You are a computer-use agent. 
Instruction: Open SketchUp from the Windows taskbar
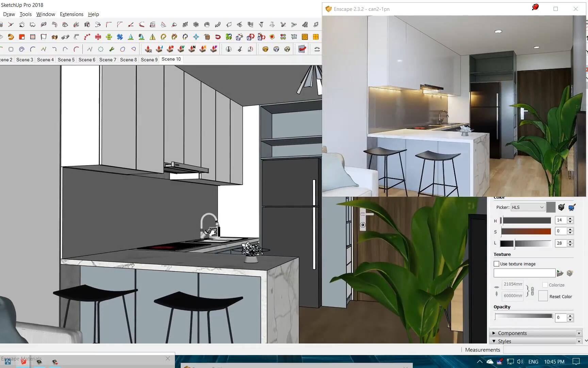(x=23, y=362)
